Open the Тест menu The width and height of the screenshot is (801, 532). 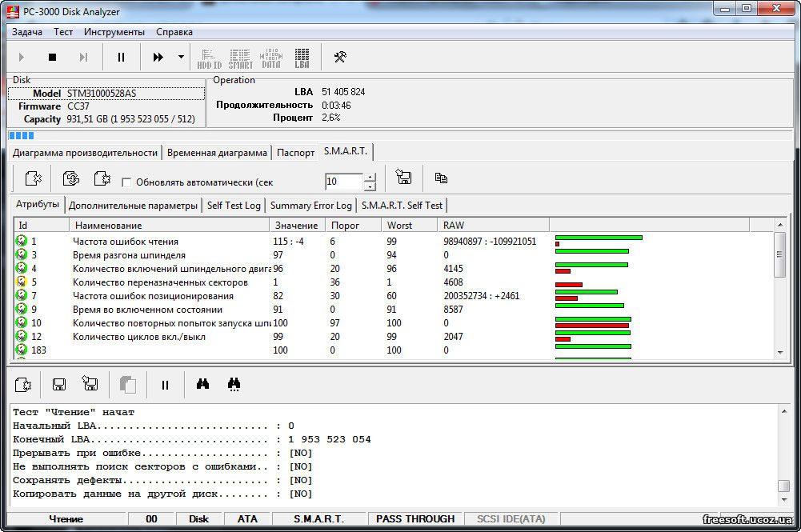pos(63,32)
